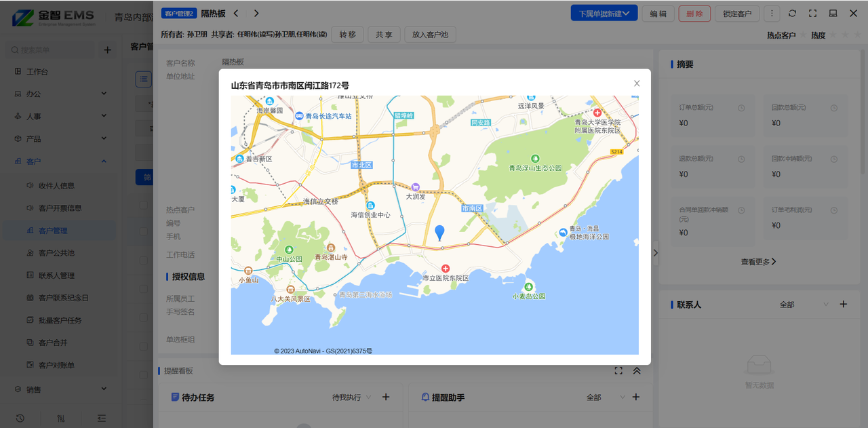Click the 客户管理2 tag label
The image size is (868, 428).
179,13
